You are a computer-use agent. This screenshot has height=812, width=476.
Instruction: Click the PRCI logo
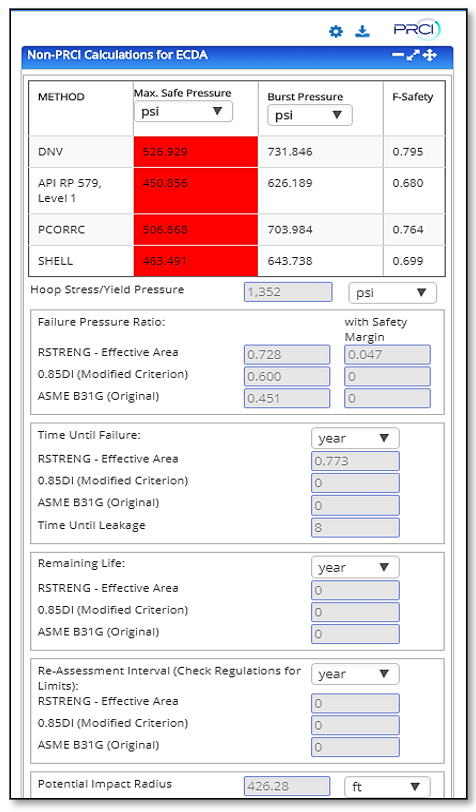click(417, 30)
